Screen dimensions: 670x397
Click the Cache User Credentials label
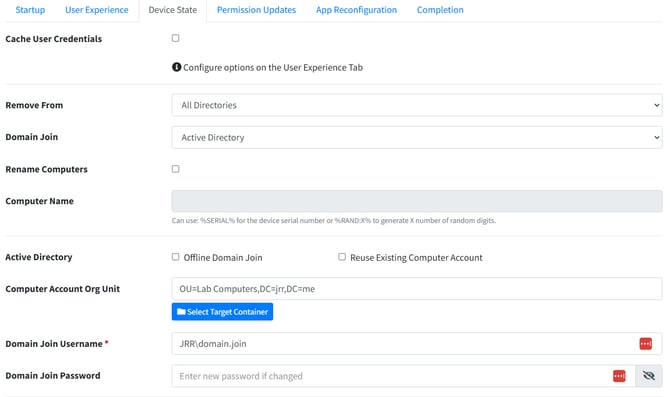[x=53, y=39]
